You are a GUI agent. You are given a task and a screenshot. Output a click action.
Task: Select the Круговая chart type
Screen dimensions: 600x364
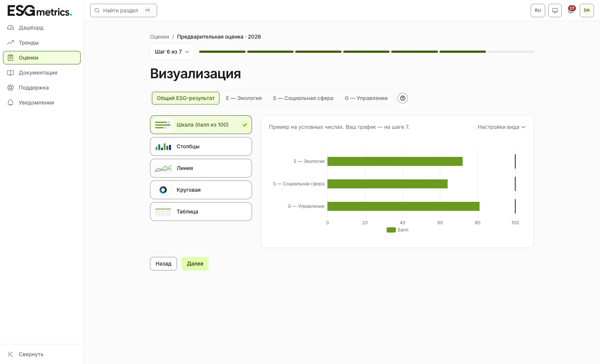click(x=201, y=190)
